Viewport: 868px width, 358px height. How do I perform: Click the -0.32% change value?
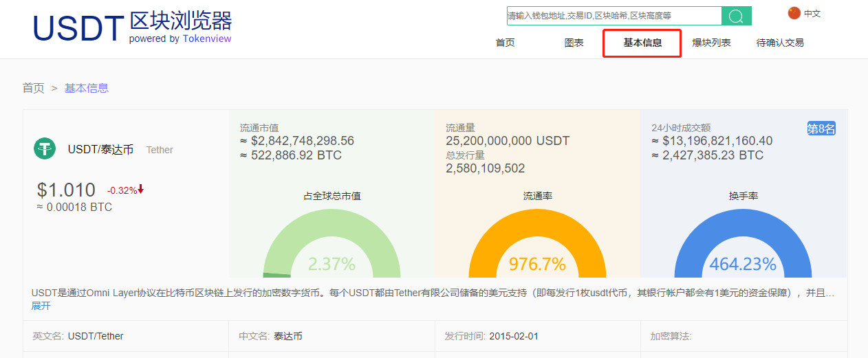pos(122,190)
